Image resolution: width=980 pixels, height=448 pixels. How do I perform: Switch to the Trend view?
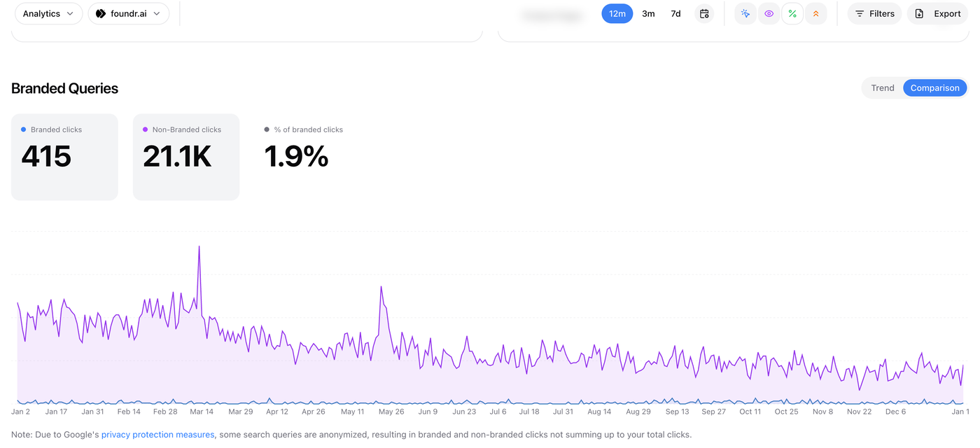tap(882, 88)
